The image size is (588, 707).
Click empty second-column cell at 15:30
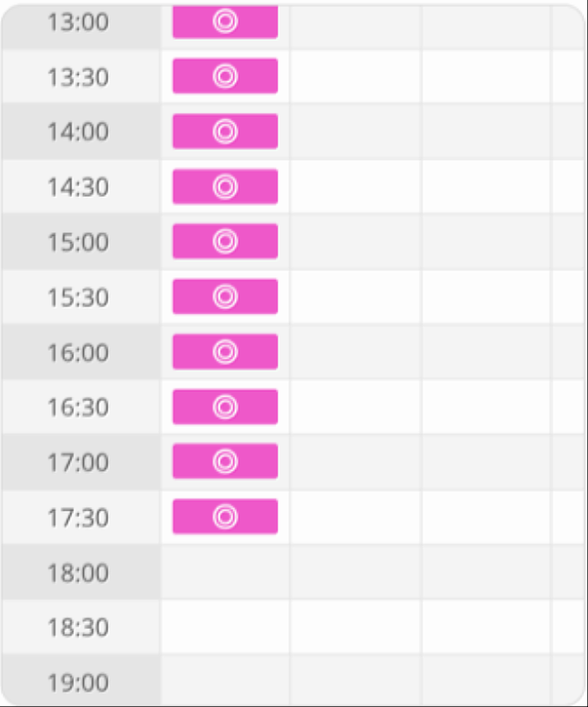[x=355, y=297]
